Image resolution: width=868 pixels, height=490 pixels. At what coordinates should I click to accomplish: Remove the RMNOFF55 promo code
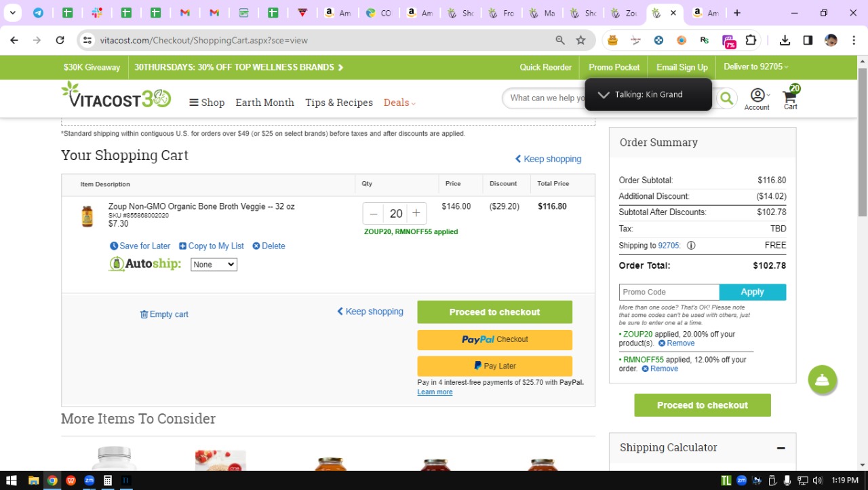click(x=660, y=369)
